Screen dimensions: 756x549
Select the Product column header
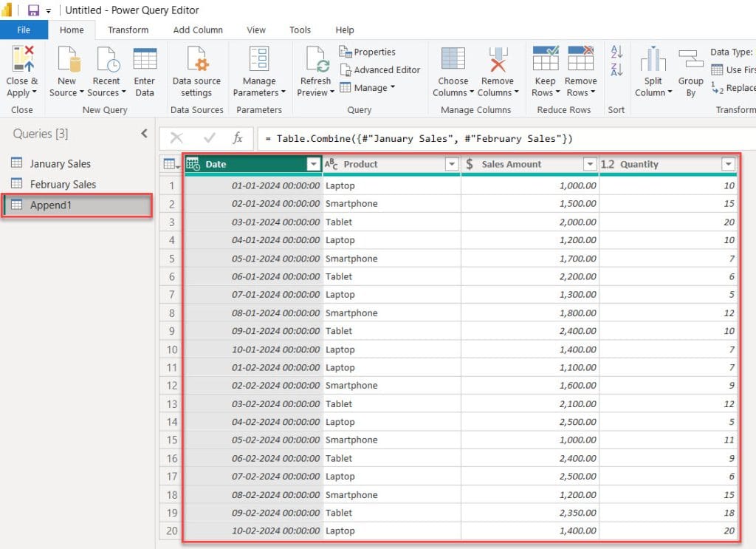coord(391,164)
